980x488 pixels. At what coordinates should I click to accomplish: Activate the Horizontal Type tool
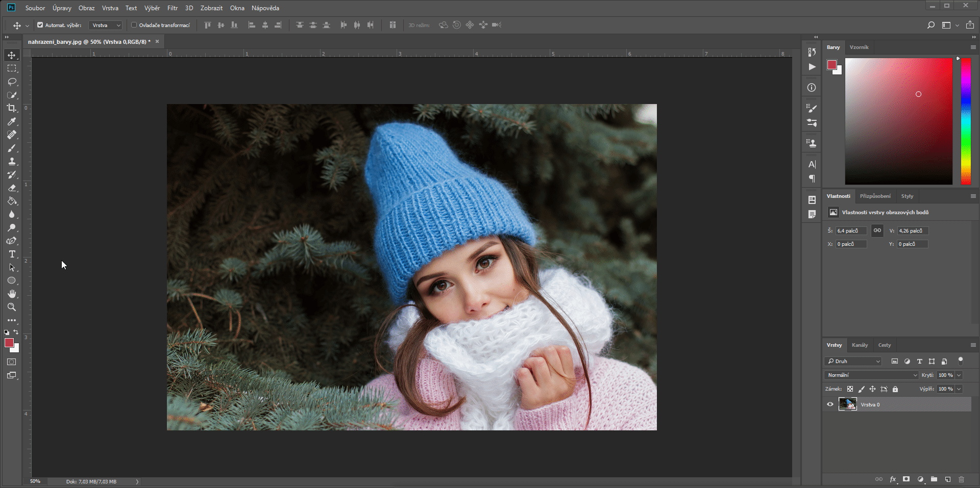(x=11, y=254)
